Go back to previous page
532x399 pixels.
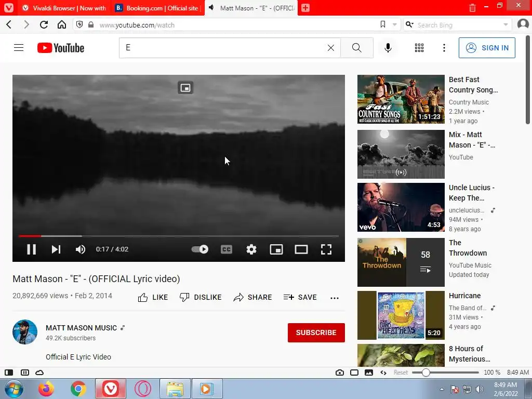pos(9,24)
